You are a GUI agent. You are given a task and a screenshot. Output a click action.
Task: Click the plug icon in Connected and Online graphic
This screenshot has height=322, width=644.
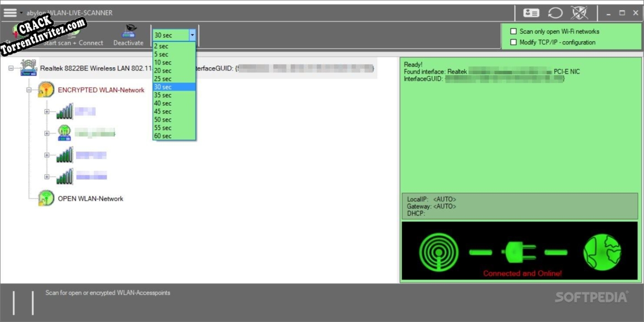tap(519, 250)
